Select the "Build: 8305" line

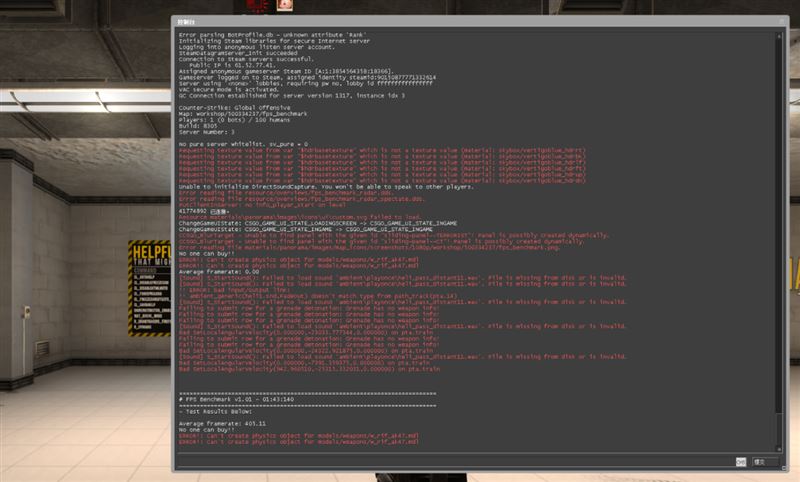tap(198, 126)
